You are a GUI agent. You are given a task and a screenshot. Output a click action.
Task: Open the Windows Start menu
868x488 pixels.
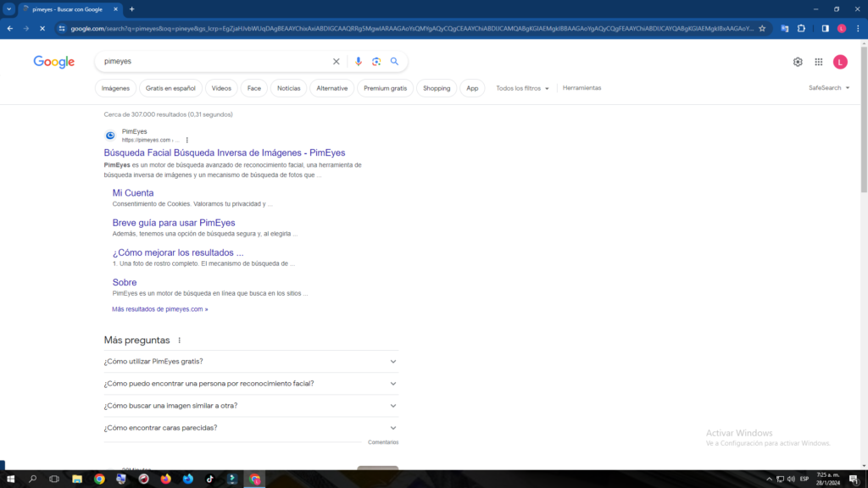click(x=10, y=480)
